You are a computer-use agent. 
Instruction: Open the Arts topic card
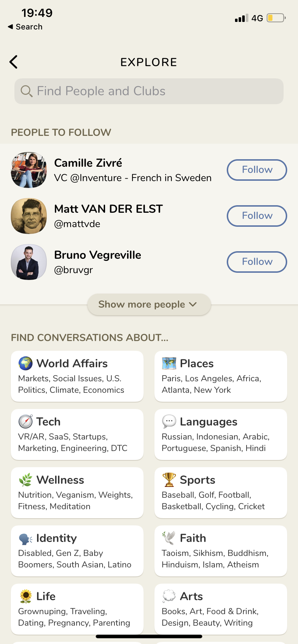[x=221, y=609]
